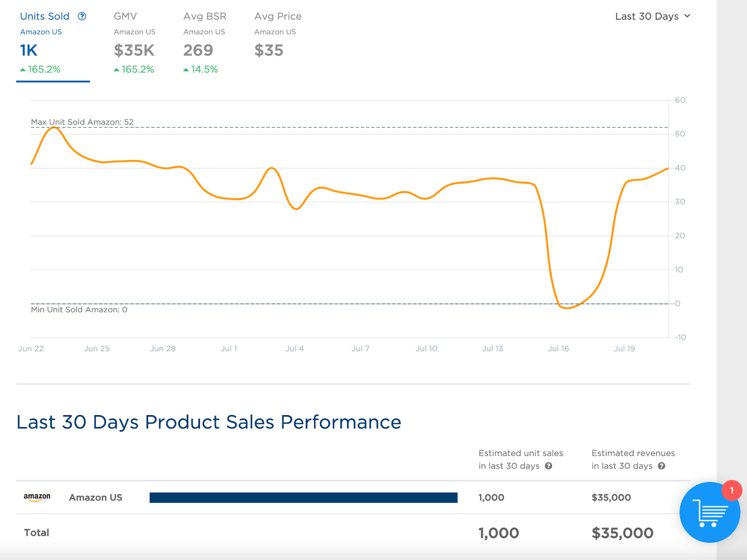Open the Avg Price metric view
The width and height of the screenshot is (747, 560).
(277, 16)
